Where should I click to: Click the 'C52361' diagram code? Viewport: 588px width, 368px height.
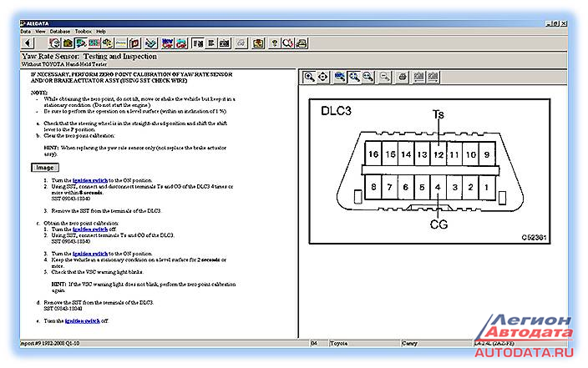point(534,237)
